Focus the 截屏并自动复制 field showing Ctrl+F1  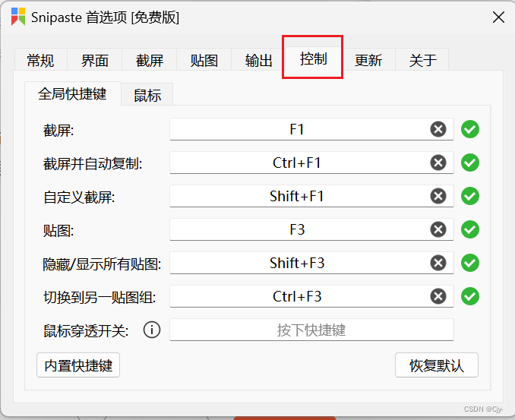(x=311, y=163)
